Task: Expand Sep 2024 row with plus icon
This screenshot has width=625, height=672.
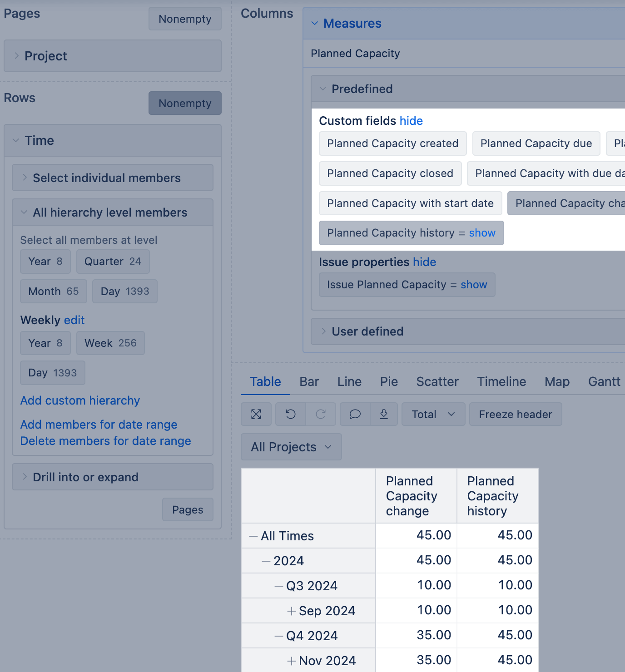Action: pyautogui.click(x=292, y=611)
